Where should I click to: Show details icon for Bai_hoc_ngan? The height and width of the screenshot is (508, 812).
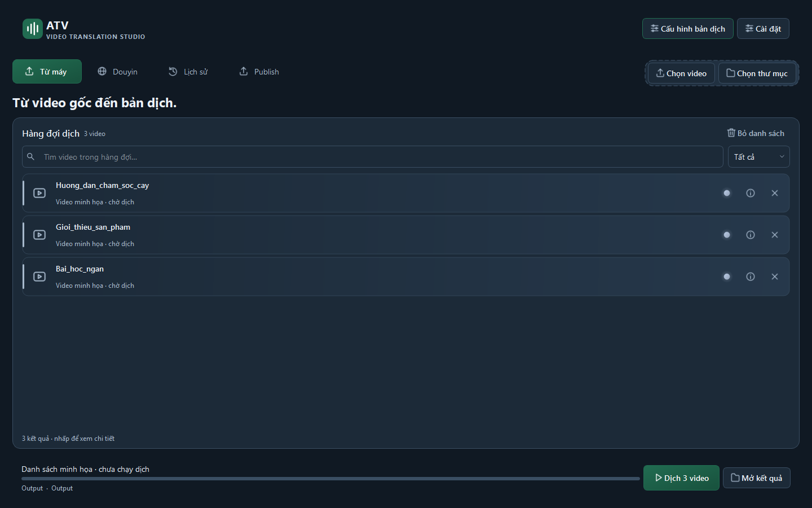coord(751,277)
